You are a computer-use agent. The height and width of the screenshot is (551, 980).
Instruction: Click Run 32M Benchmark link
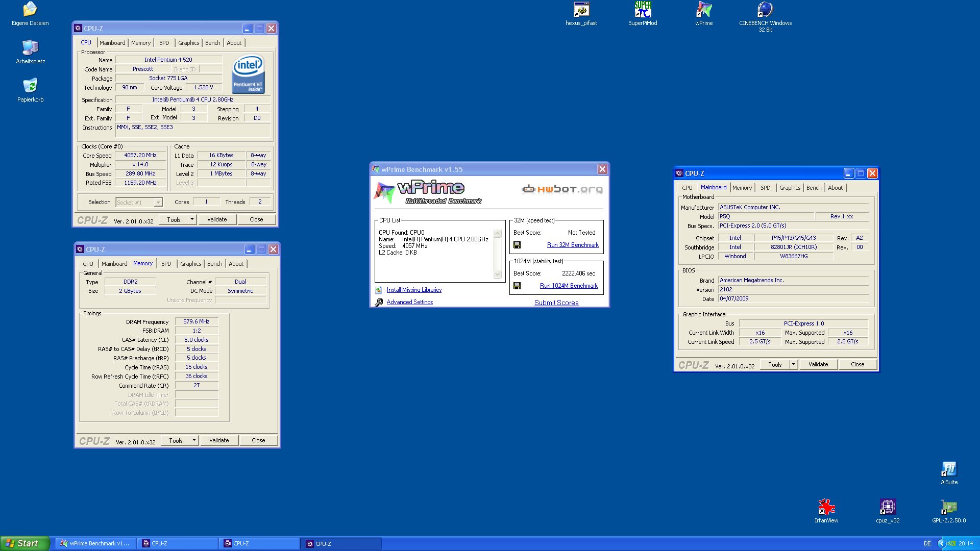tap(573, 245)
